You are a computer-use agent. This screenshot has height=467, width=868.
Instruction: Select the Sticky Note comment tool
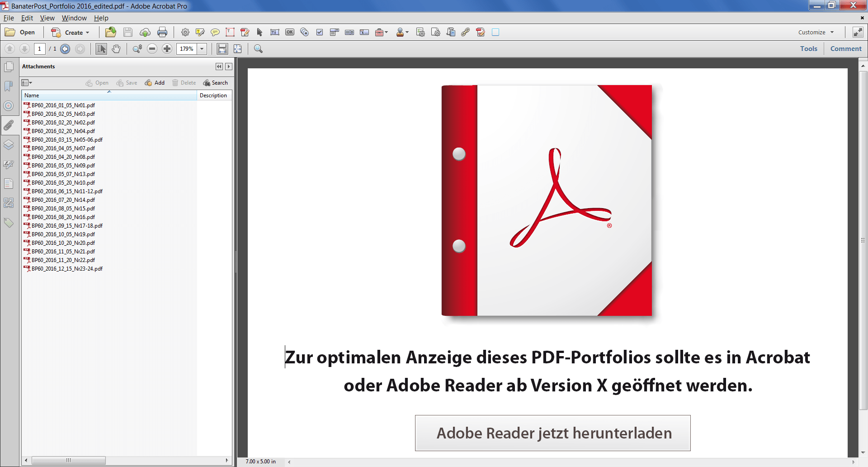point(215,32)
